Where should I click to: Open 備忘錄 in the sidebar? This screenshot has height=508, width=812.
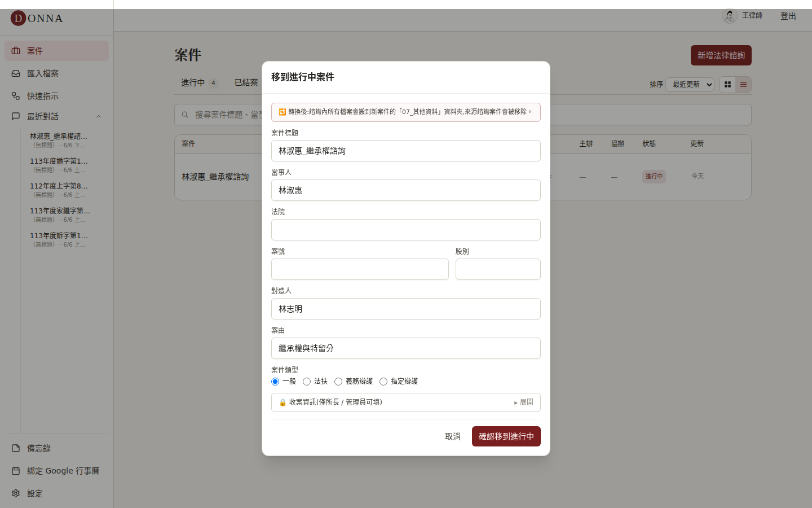click(56, 448)
